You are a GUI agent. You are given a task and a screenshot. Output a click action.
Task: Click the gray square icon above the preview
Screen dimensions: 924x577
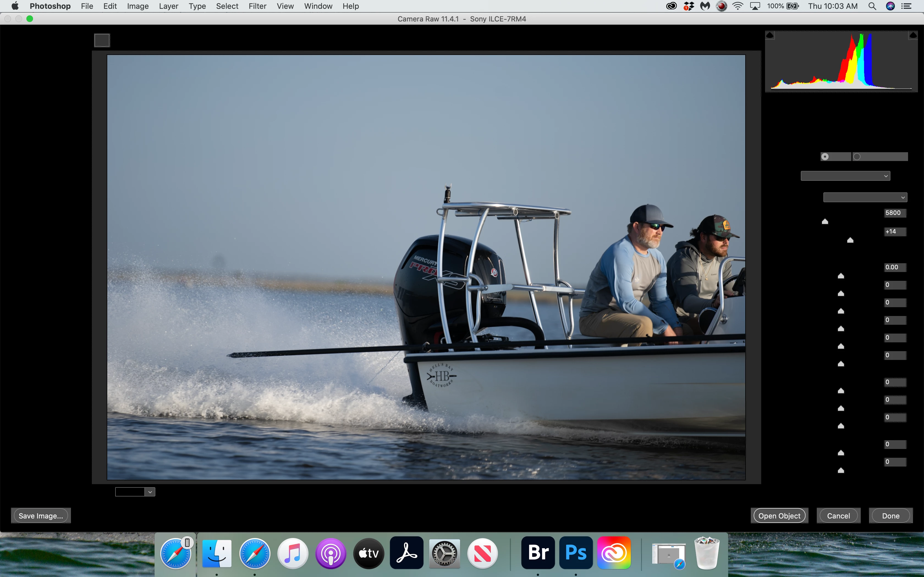(x=102, y=40)
